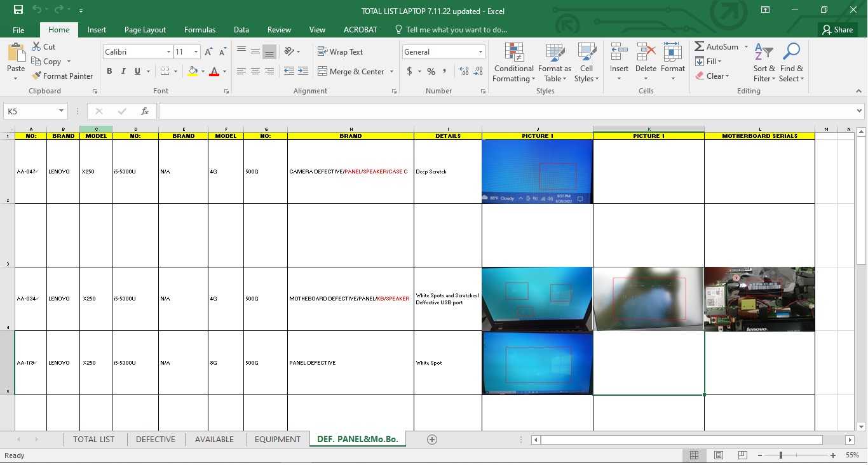Screen dimensions: 868x465
Task: Save the workbook with the floppy disk icon
Action: click(x=18, y=10)
